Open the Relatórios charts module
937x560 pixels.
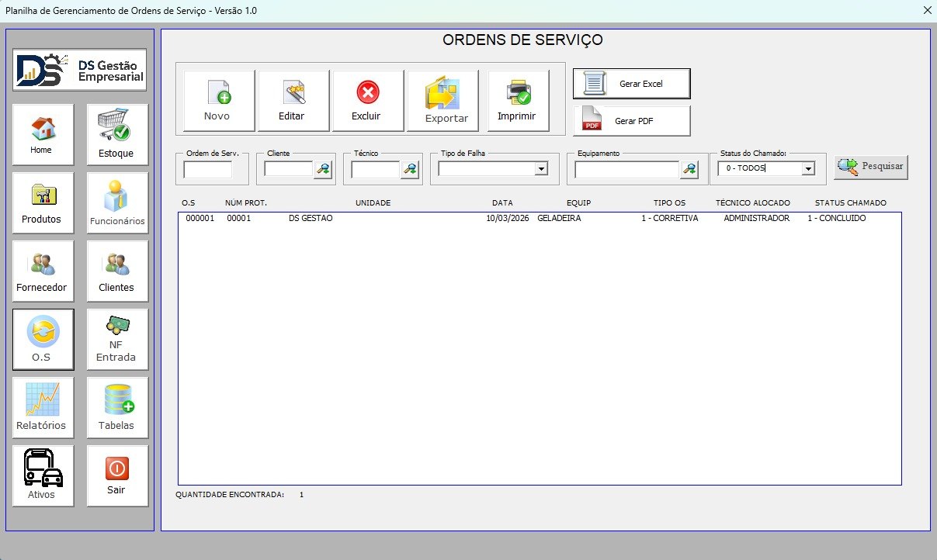(x=43, y=407)
